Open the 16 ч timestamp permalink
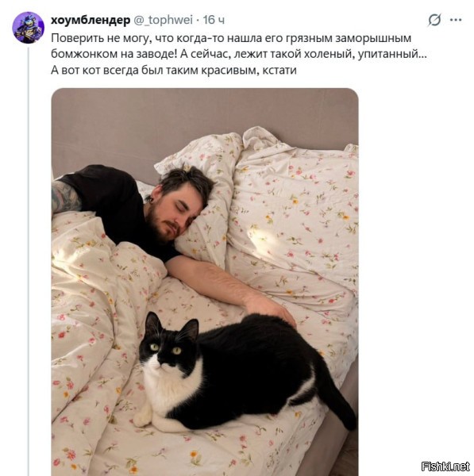Image resolution: width=474 pixels, height=476 pixels. (x=214, y=20)
